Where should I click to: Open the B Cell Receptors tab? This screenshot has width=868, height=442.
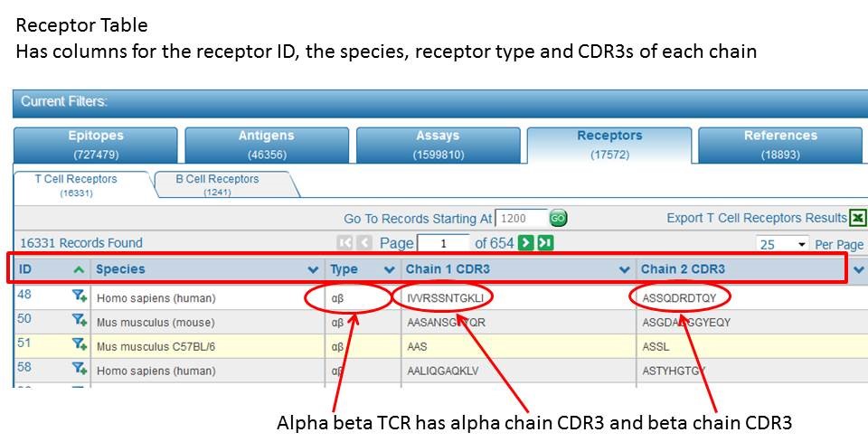click(216, 184)
